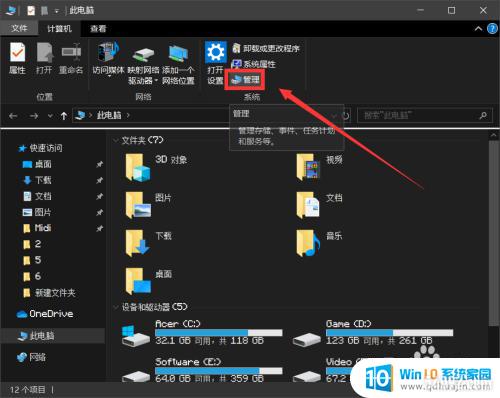Click the pin icon next to Midi

[99, 228]
